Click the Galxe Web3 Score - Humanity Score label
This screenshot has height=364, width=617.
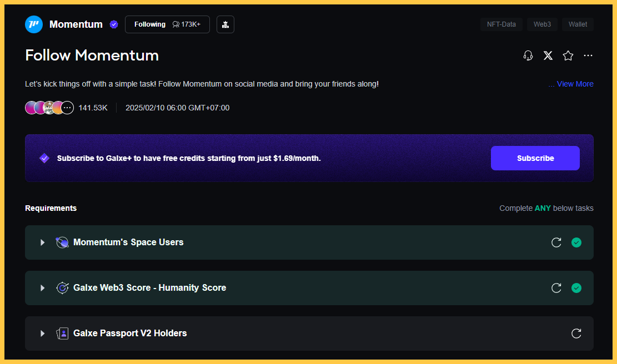coord(149,288)
